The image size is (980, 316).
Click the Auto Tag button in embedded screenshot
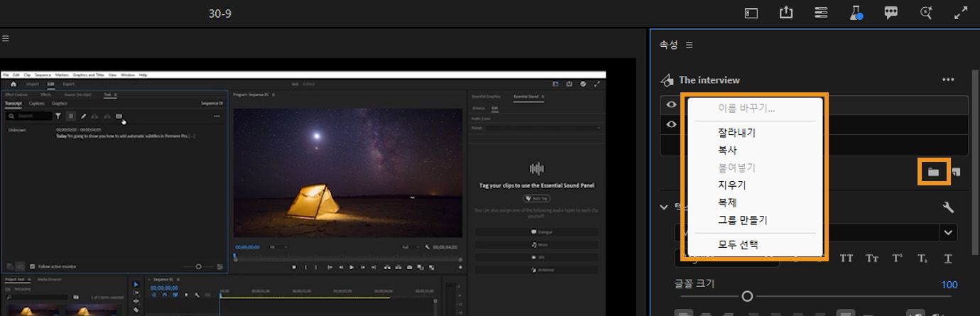(x=536, y=199)
